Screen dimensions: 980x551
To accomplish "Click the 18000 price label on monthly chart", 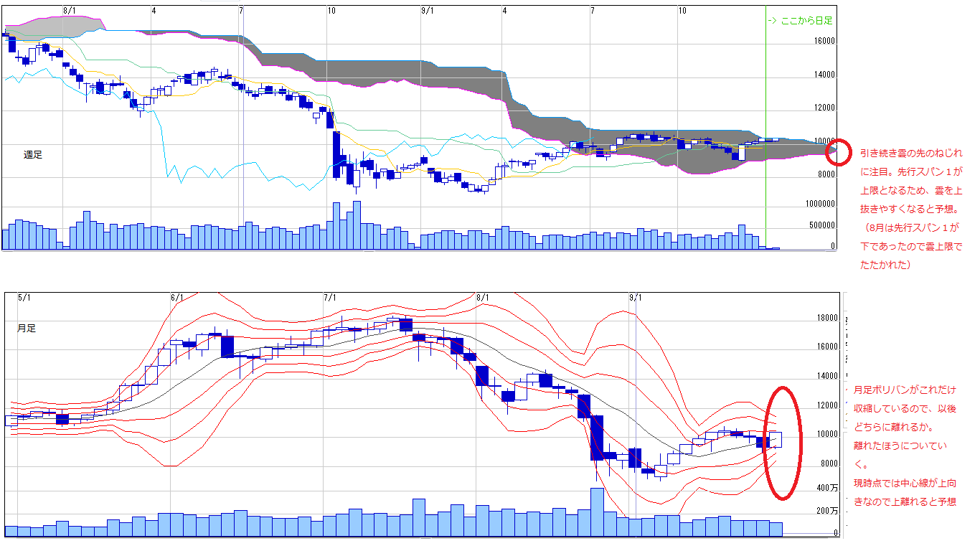I will (x=828, y=318).
